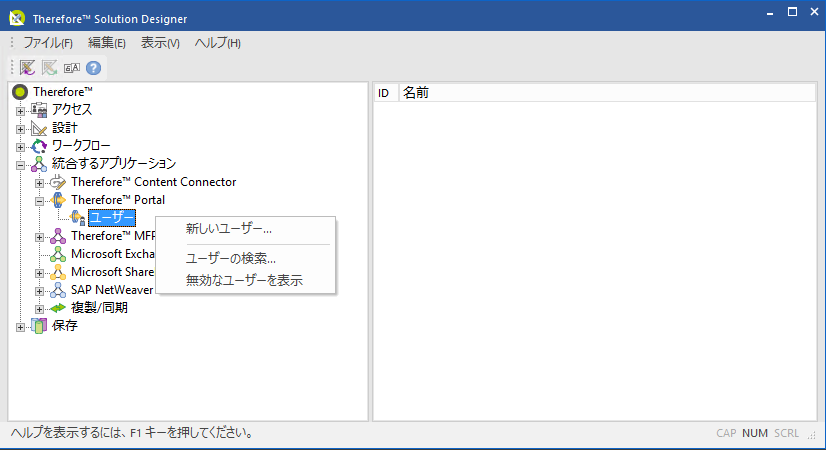Click the Microsoft Exchange node icon

click(x=58, y=254)
